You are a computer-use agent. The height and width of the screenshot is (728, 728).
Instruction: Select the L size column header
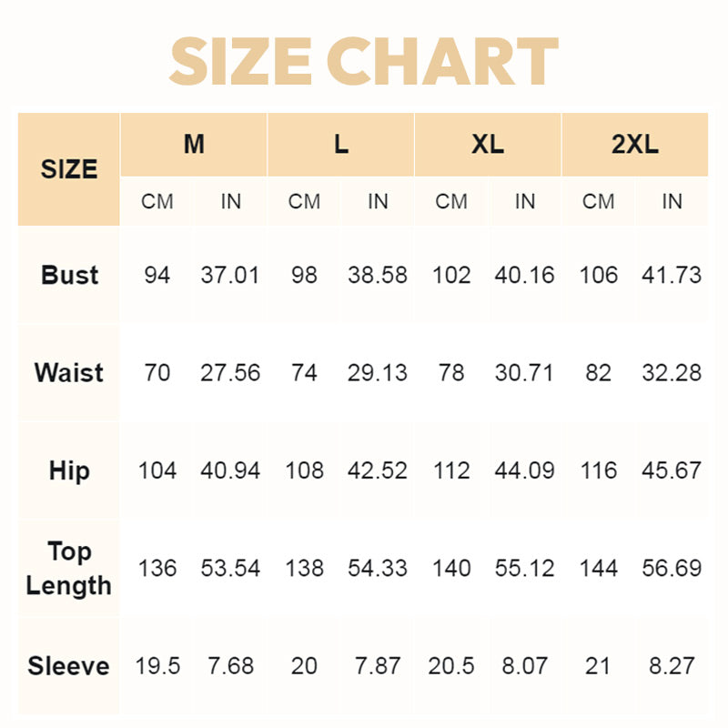[x=341, y=145]
